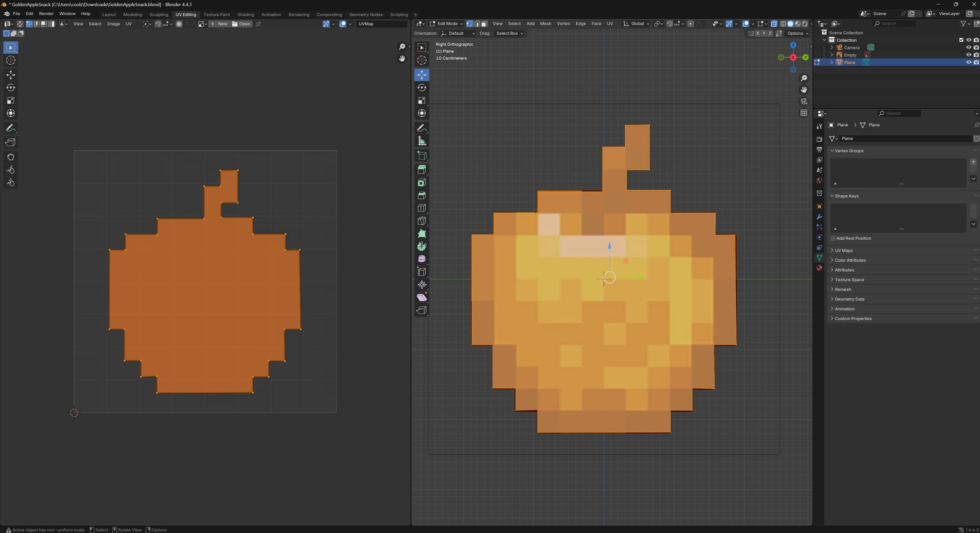Open the Orientation Default dropdown
This screenshot has width=980, height=533.
pos(458,34)
